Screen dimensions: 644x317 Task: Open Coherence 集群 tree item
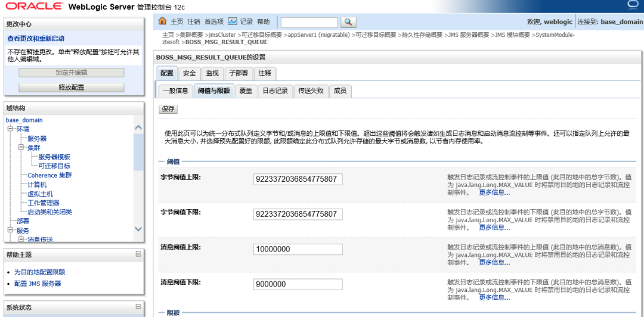click(x=49, y=175)
